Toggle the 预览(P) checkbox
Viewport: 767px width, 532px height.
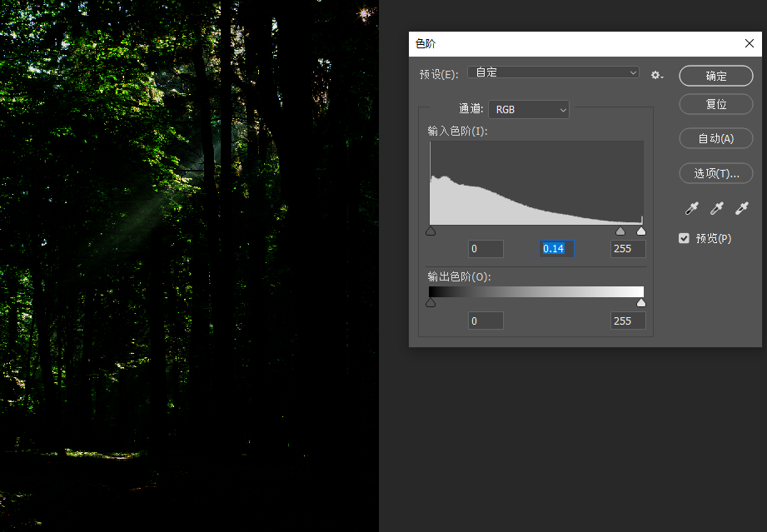coord(685,238)
